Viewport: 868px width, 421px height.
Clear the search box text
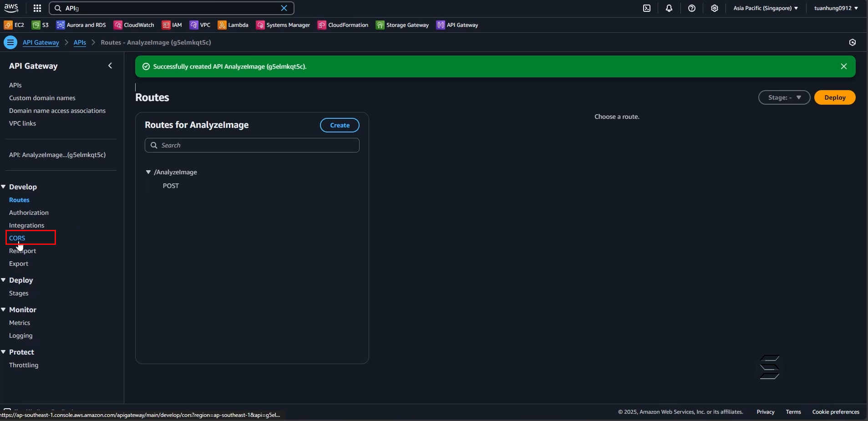point(284,8)
